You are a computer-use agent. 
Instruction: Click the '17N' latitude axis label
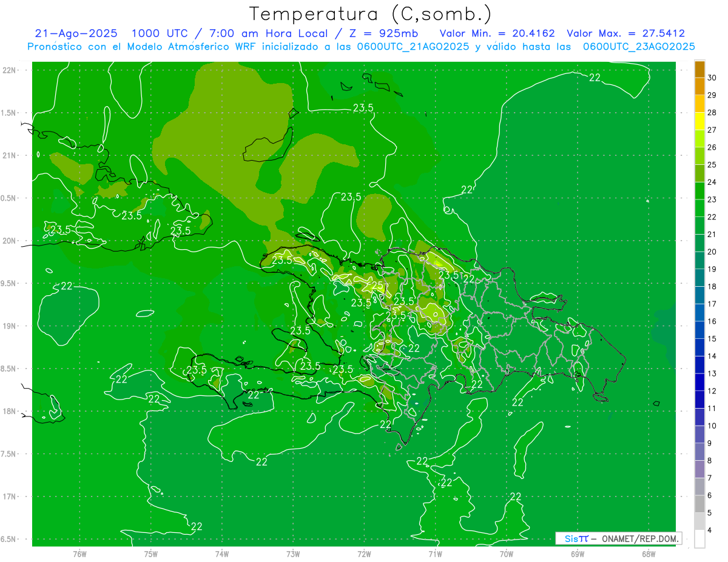click(x=10, y=497)
